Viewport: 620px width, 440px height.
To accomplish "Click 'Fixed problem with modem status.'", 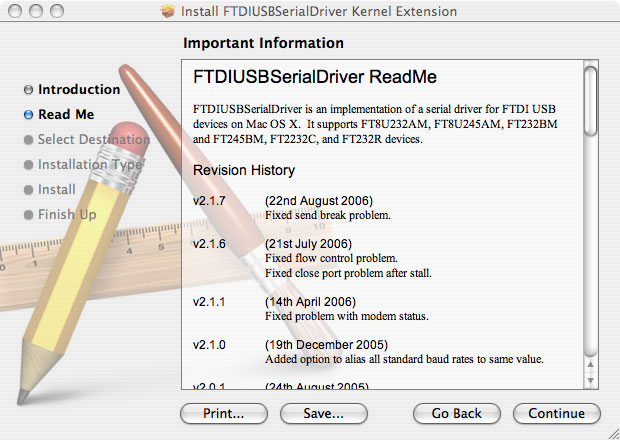I will click(347, 316).
